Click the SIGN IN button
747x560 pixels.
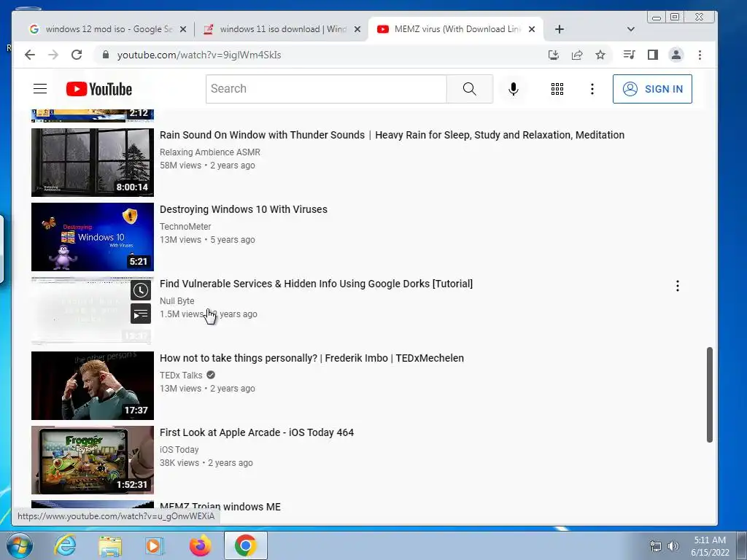point(652,89)
